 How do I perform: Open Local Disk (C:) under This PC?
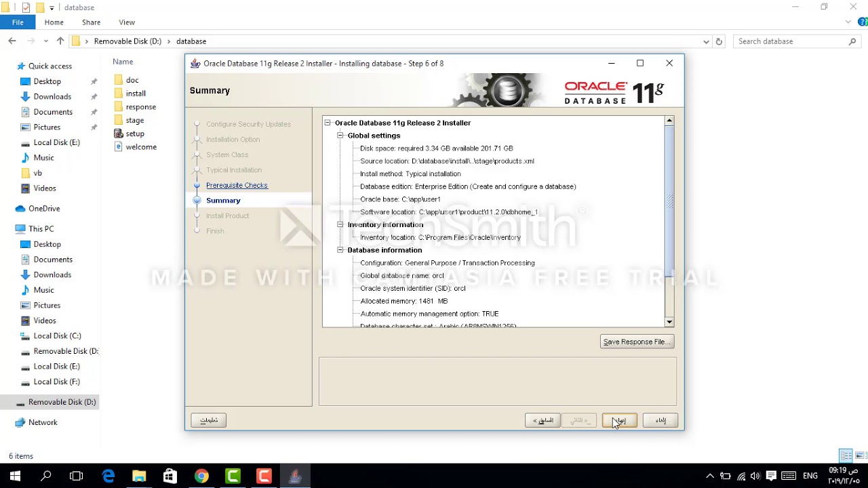point(58,335)
